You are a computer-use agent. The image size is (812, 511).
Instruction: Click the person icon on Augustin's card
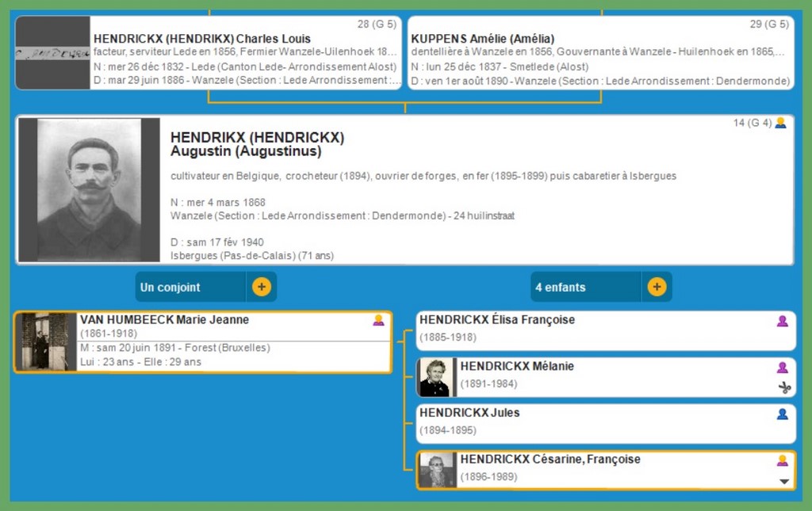(x=780, y=123)
